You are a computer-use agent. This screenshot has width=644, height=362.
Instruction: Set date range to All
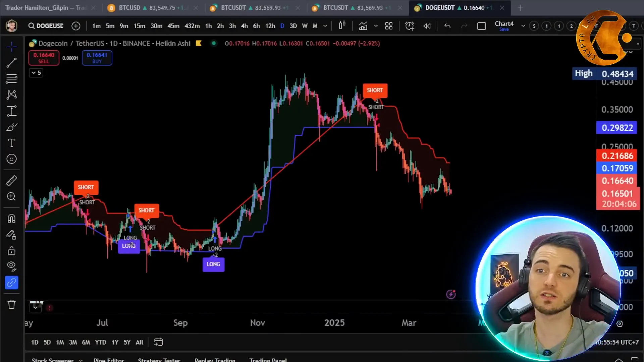139,342
